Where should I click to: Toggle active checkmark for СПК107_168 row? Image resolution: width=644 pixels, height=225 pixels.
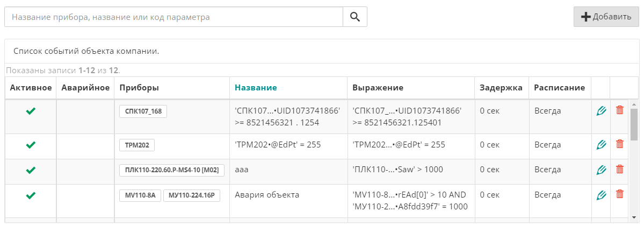(31, 111)
